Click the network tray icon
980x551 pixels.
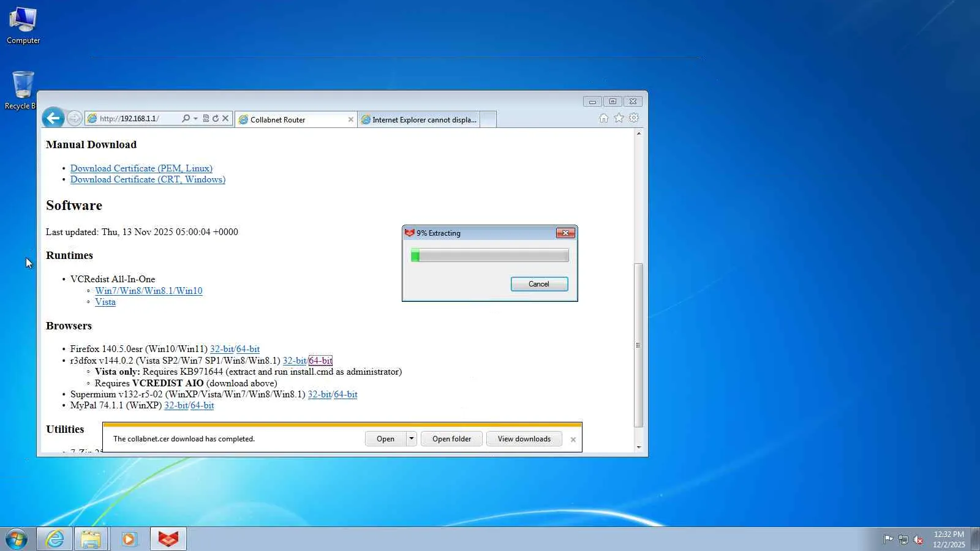(903, 539)
